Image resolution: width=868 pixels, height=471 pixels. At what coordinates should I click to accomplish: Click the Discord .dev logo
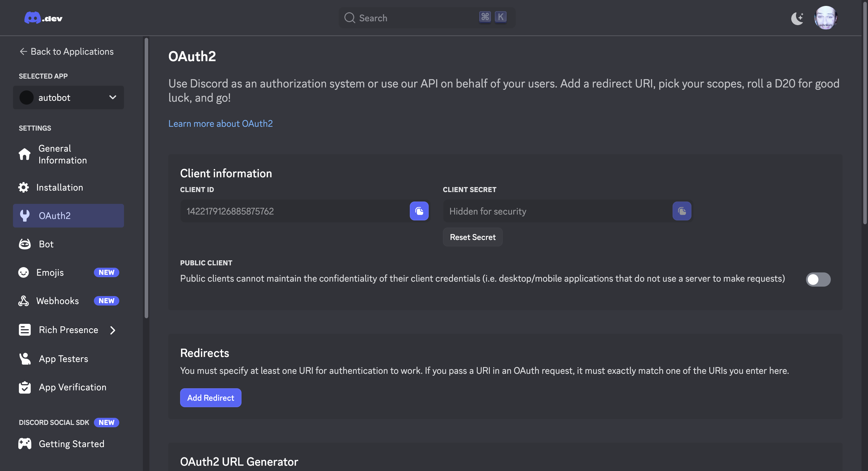click(43, 18)
